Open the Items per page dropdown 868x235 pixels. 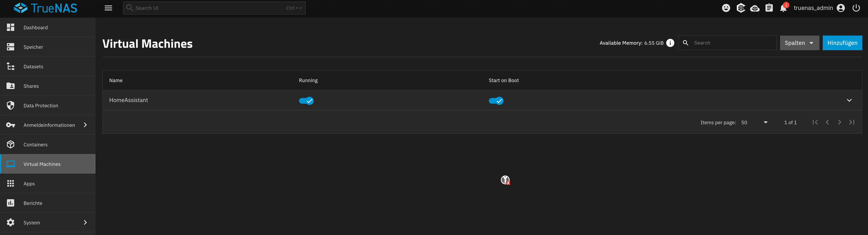pos(754,123)
